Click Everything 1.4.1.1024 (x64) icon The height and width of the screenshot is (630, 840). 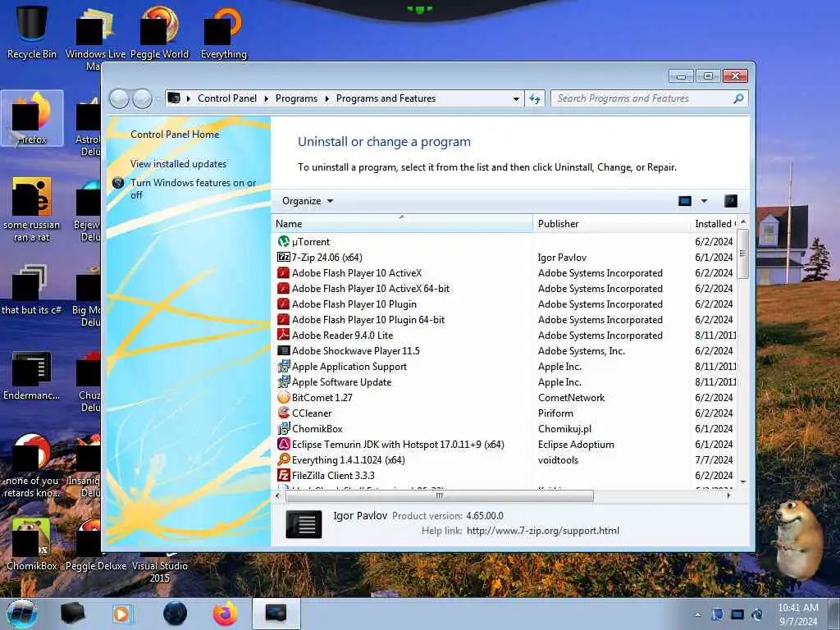(x=283, y=459)
